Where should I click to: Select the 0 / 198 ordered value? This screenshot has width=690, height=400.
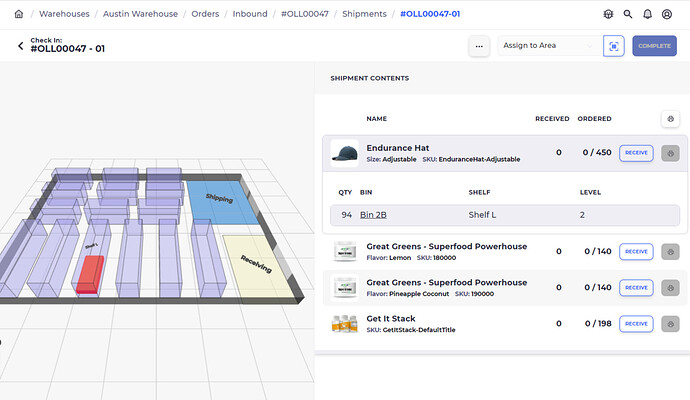click(598, 323)
